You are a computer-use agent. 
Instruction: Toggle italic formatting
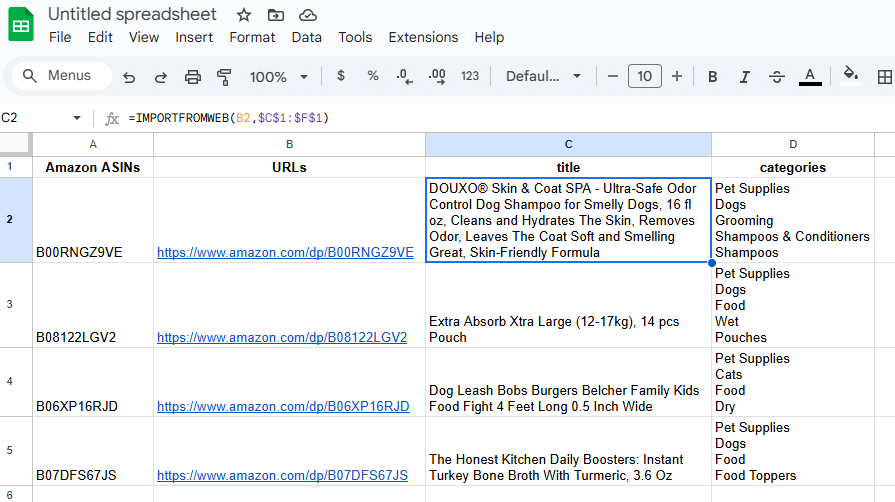(744, 77)
